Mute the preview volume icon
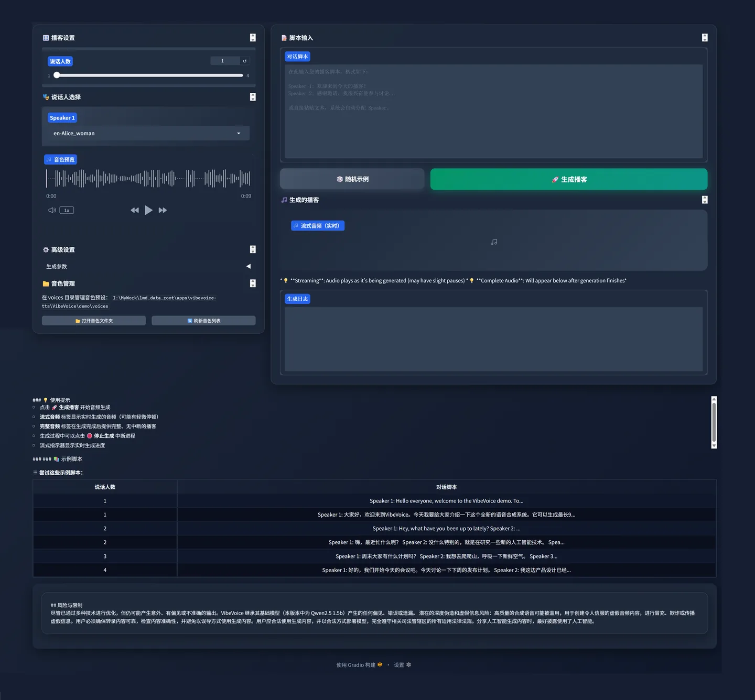Viewport: 755px width, 700px height. (52, 210)
